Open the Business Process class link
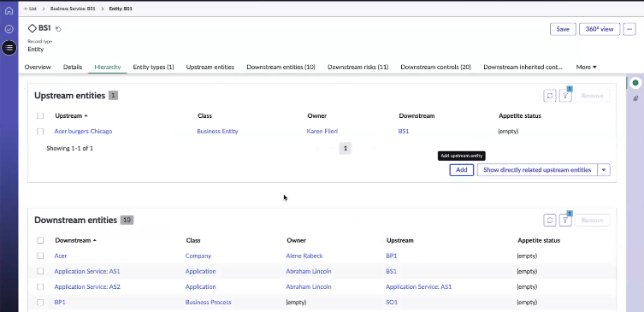The image size is (644, 312). [x=208, y=302]
